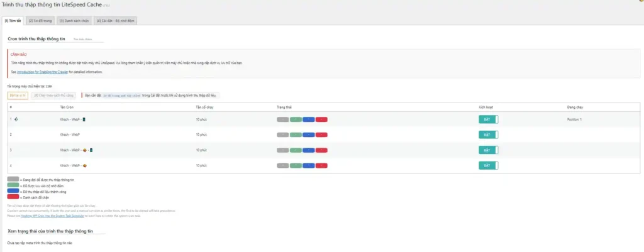Click the red 'Danh sách đã chặn' legend swatch

[x=13, y=197]
